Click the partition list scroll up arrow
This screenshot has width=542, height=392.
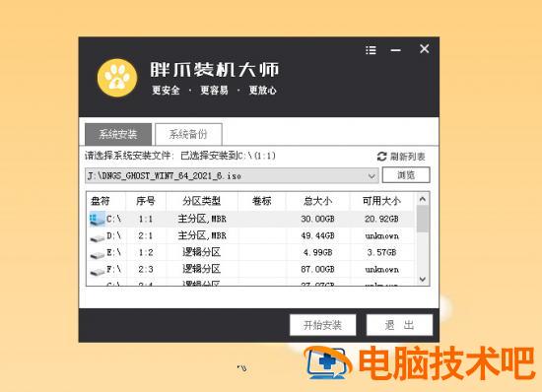(423, 199)
